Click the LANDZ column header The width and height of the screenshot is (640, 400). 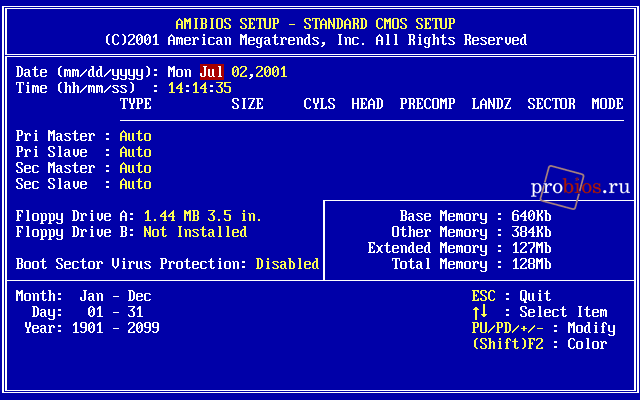click(x=491, y=104)
